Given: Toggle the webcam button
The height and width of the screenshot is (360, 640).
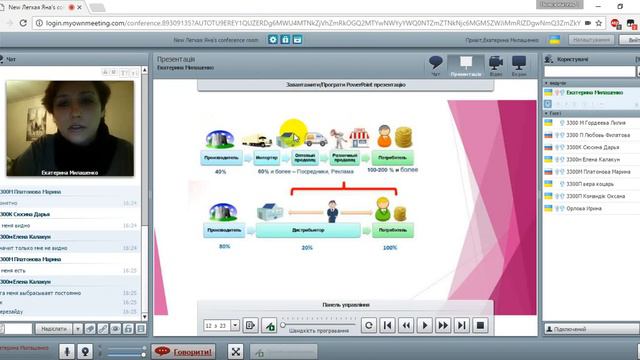Looking at the screenshot, I should coord(85,351).
